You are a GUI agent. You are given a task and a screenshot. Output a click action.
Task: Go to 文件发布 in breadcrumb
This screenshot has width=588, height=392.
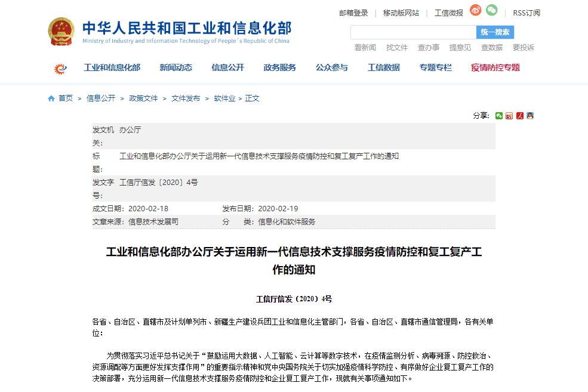(186, 98)
